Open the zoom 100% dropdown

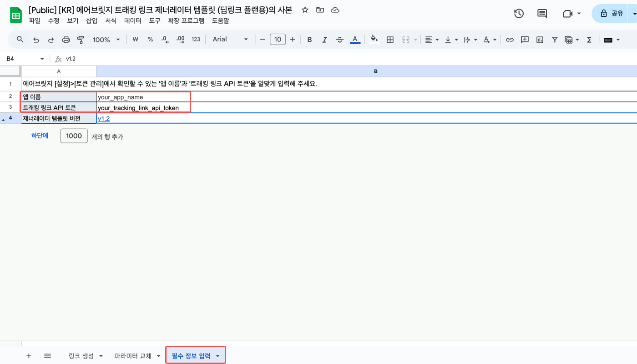tap(106, 40)
